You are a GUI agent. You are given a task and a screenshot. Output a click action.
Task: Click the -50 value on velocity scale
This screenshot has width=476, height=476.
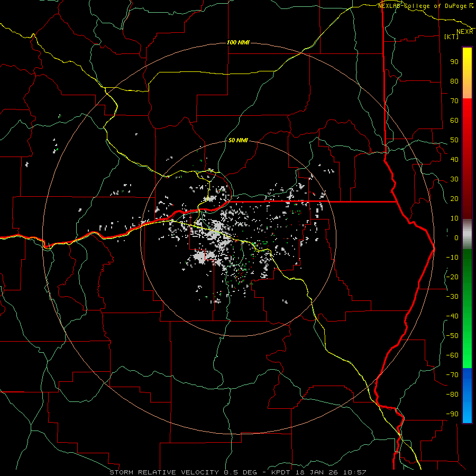coord(452,336)
